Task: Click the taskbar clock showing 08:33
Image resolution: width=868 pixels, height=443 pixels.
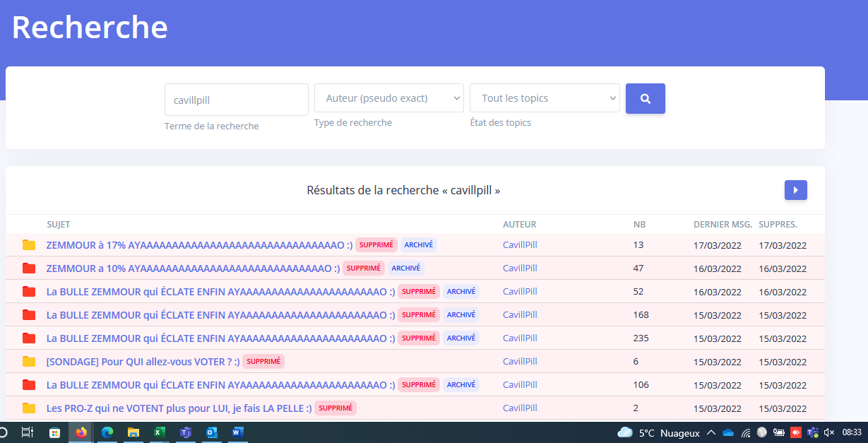Action: [852, 432]
